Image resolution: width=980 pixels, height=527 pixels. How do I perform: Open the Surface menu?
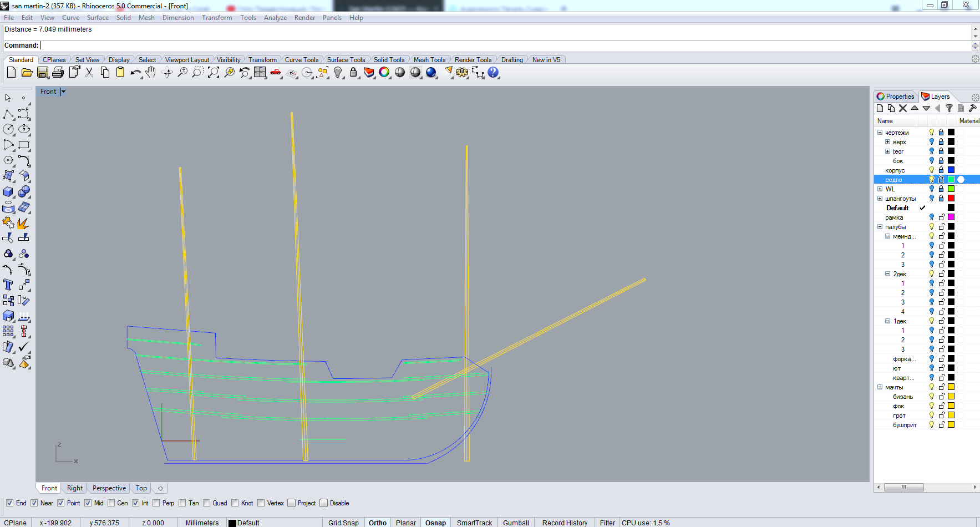coord(98,18)
